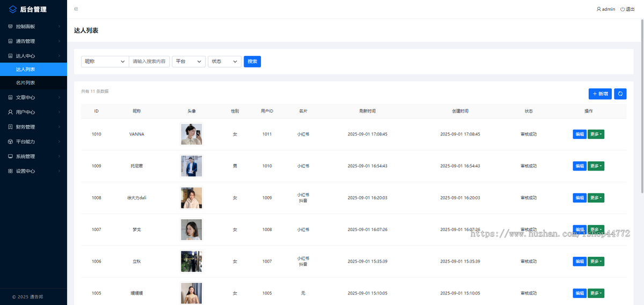
Task: Click 编辑 for 徐大力dali row
Action: pos(580,198)
